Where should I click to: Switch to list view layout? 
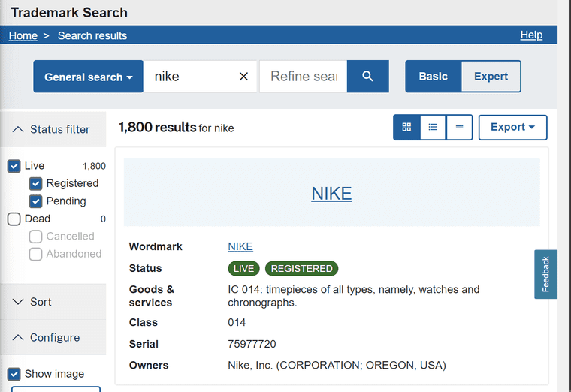click(x=433, y=128)
